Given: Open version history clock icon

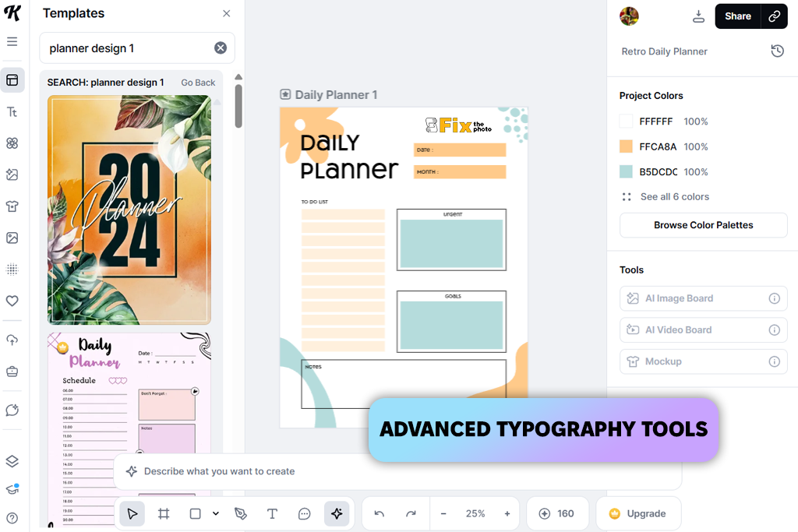Looking at the screenshot, I should tap(777, 51).
